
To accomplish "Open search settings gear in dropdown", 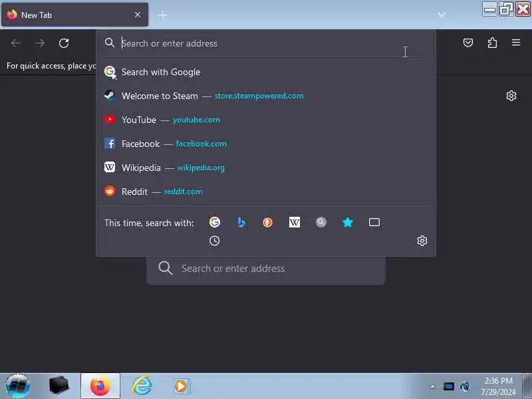I will tap(422, 241).
